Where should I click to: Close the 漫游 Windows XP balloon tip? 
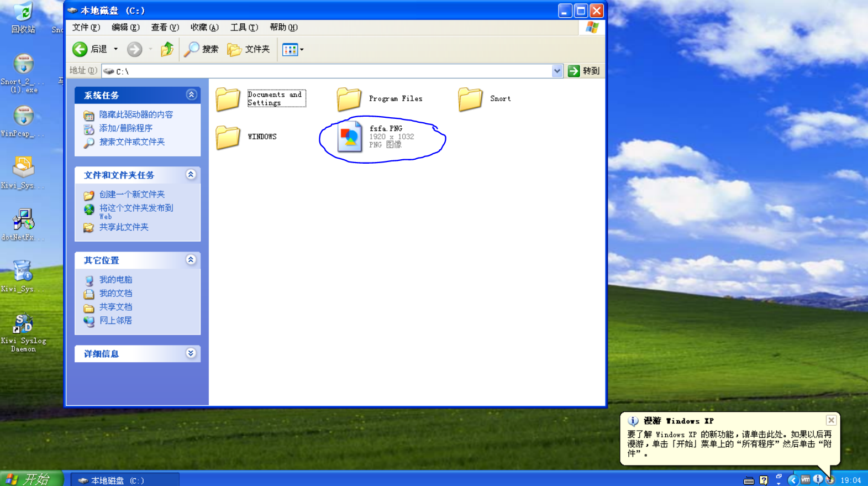click(831, 420)
